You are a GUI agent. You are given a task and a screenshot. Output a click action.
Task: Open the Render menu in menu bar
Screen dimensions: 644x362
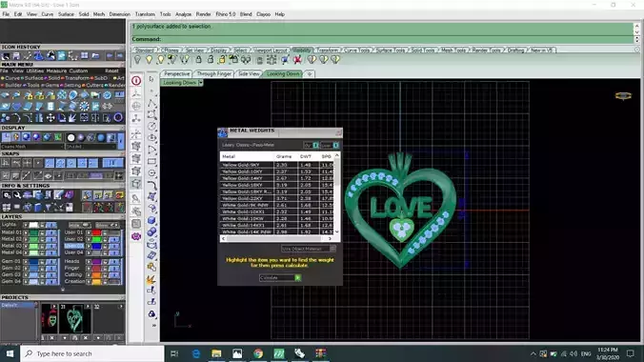tap(203, 14)
